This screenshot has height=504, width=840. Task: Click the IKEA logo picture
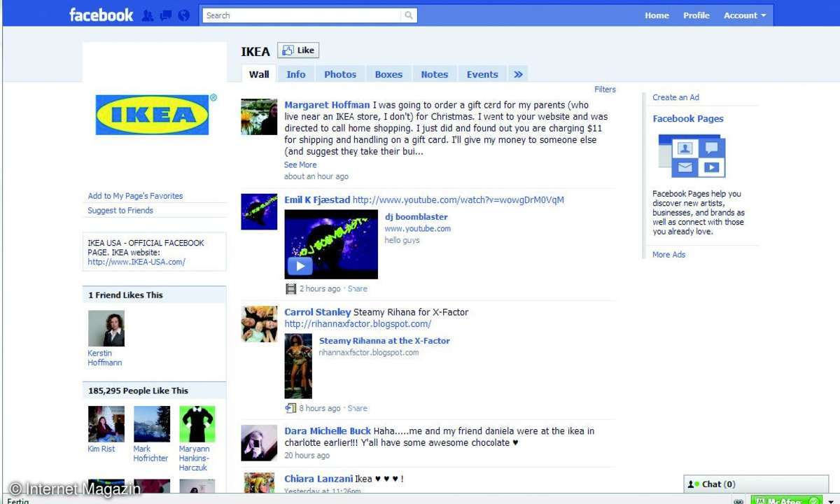(153, 115)
